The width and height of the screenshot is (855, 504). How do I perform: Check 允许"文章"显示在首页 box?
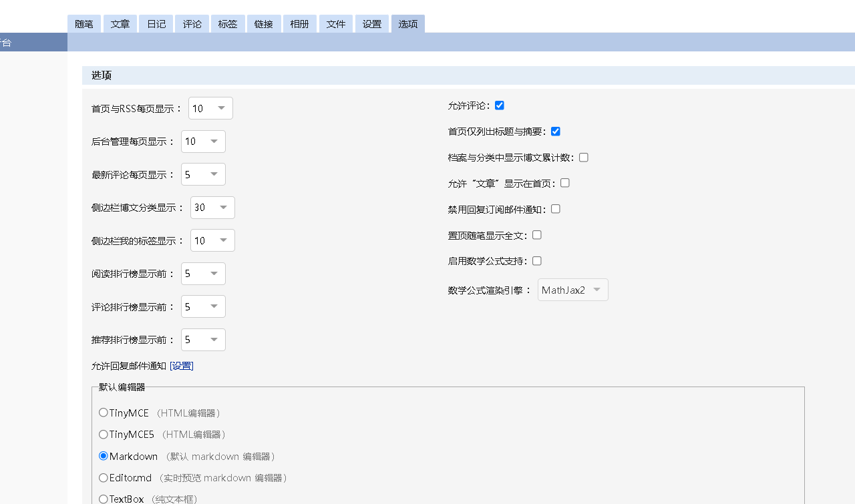[565, 183]
